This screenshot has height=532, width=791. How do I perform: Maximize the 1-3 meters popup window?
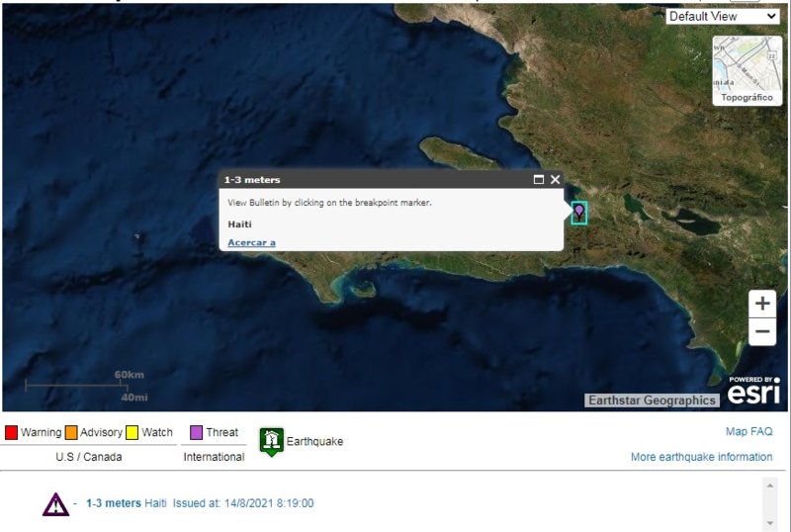(539, 180)
